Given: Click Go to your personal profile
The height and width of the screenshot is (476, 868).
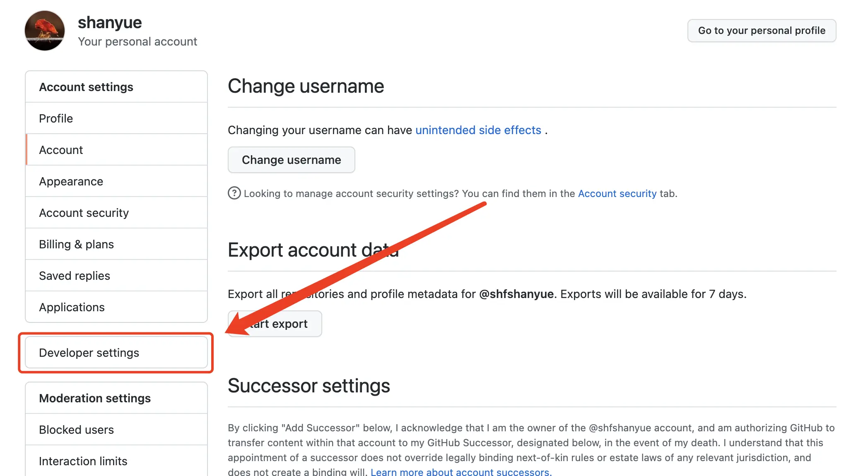Looking at the screenshot, I should (762, 31).
